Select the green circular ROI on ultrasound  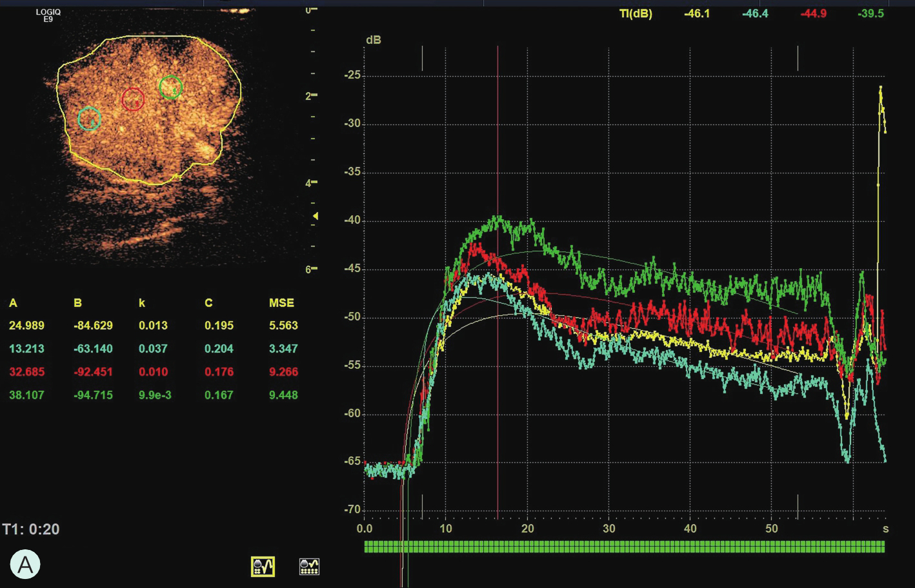pyautogui.click(x=170, y=87)
